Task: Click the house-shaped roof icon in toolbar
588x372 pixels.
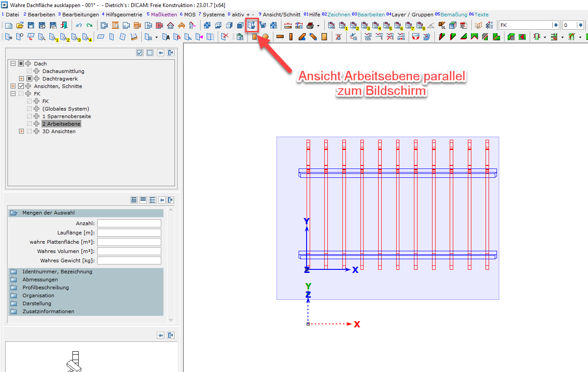Action: 170,25
